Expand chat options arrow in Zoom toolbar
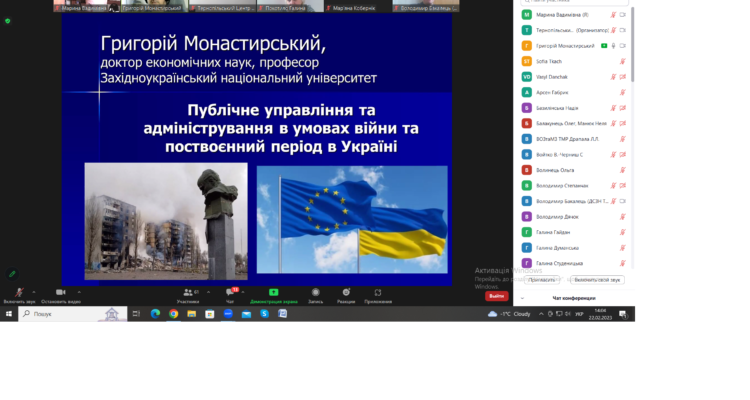This screenshot has width=750, height=400. click(x=243, y=292)
